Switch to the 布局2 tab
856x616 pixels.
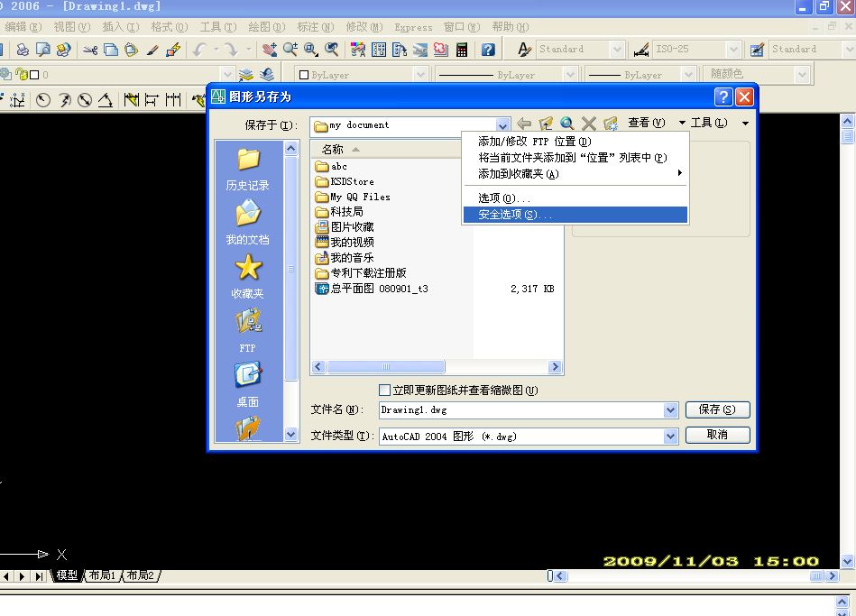pyautogui.click(x=141, y=575)
